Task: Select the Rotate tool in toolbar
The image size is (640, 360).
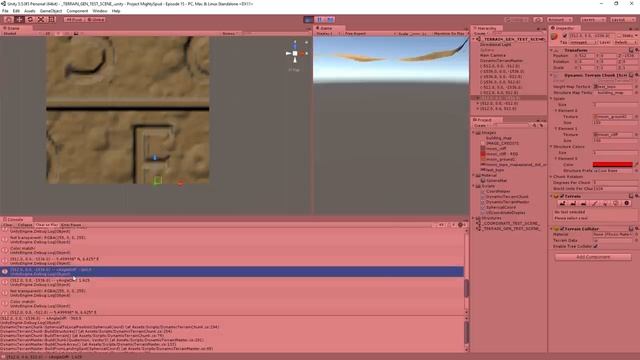Action: tap(30, 20)
